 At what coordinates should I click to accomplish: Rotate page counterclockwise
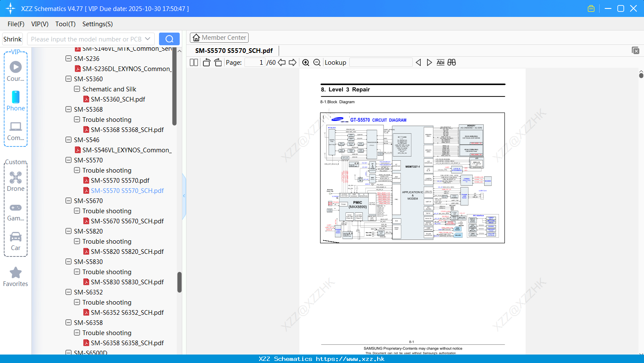tap(206, 63)
